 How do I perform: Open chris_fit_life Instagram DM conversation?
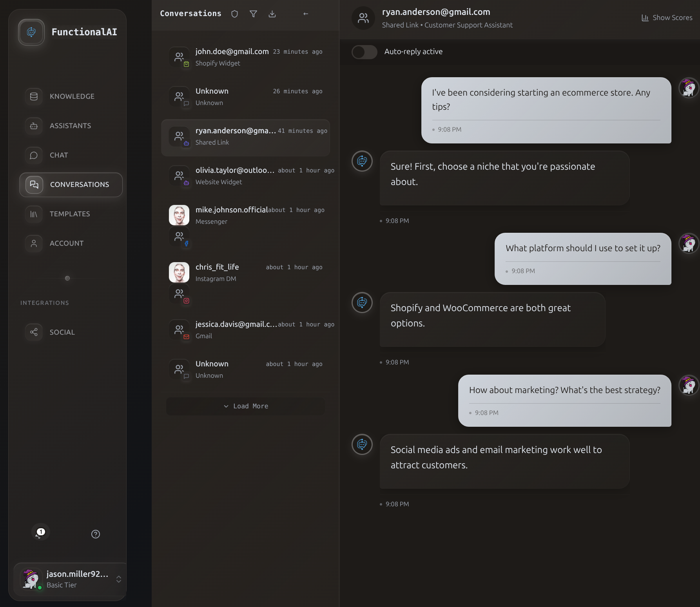tap(245, 272)
